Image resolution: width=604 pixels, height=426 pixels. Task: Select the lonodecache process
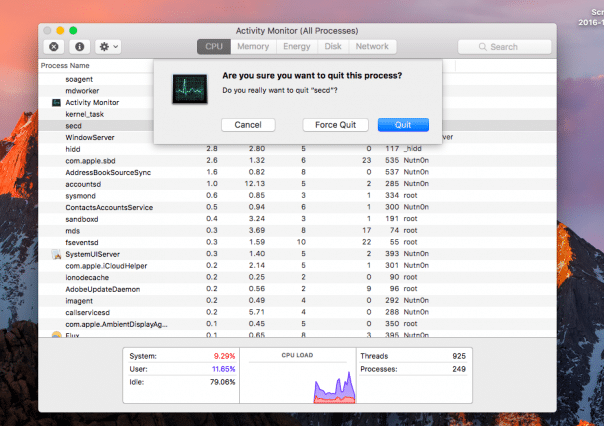[x=87, y=277]
